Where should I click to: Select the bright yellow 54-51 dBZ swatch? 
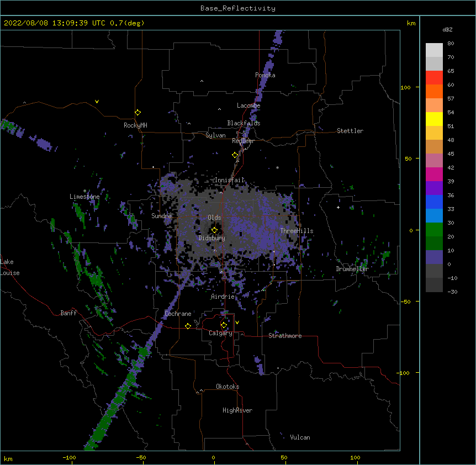coord(434,119)
